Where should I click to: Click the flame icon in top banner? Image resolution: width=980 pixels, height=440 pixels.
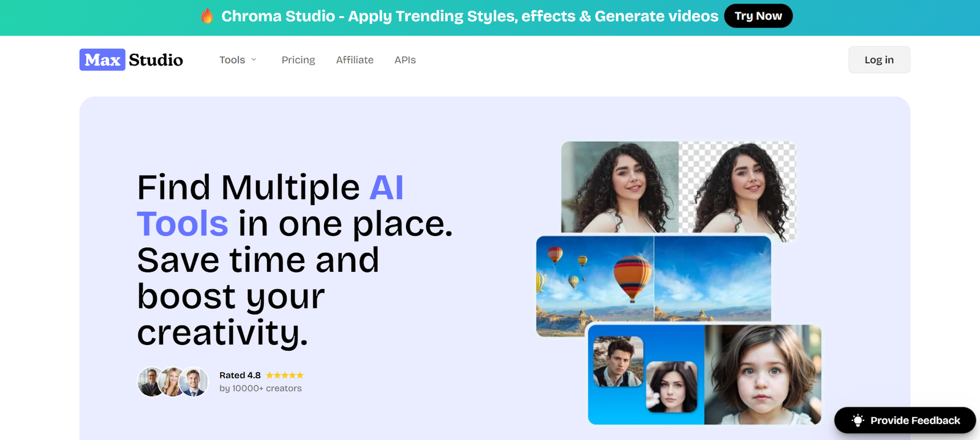207,16
